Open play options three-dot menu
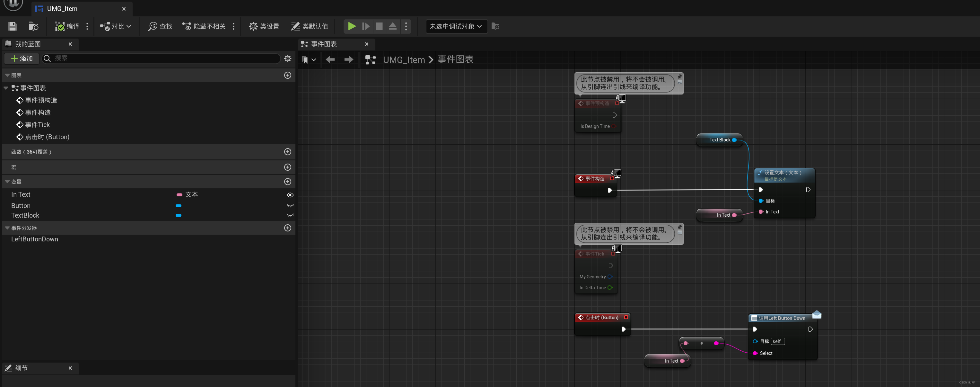This screenshot has height=387, width=980. pos(406,26)
